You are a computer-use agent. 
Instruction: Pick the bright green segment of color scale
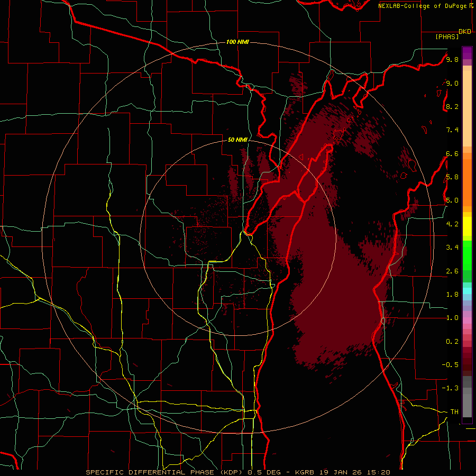[467, 255]
